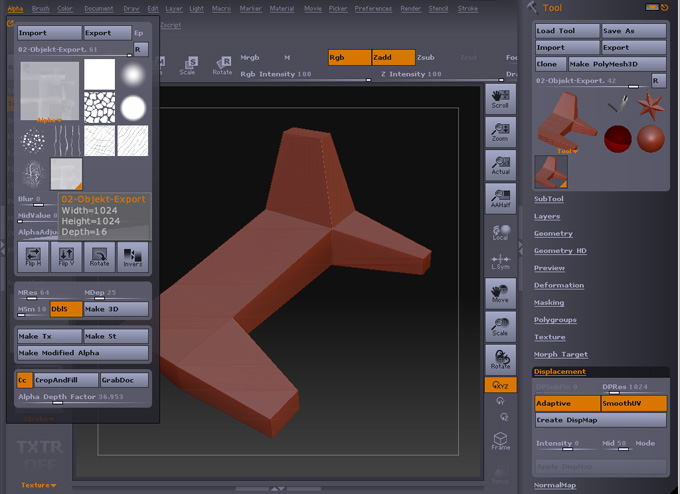Click the Flip H alpha icon
Image resolution: width=680 pixels, height=494 pixels.
33,256
